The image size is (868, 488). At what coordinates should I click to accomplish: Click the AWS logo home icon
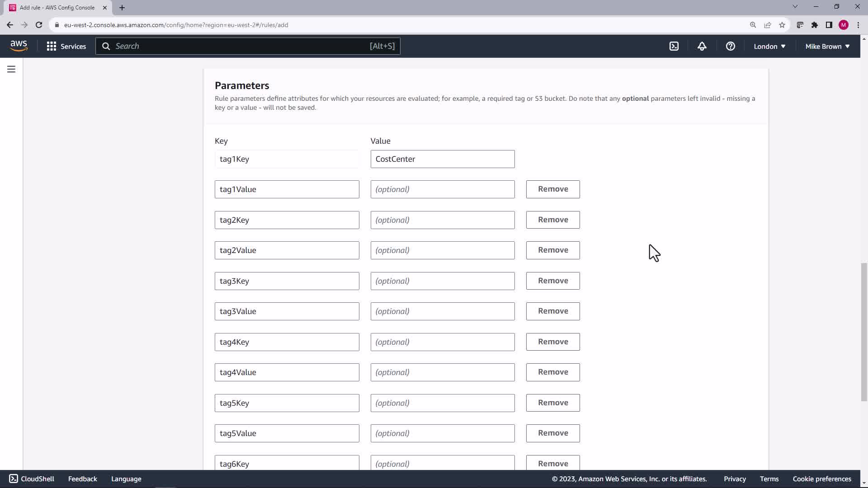19,46
